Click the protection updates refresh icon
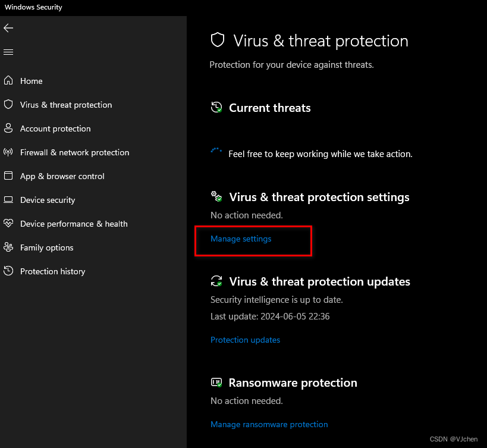The image size is (487, 448). click(x=216, y=281)
